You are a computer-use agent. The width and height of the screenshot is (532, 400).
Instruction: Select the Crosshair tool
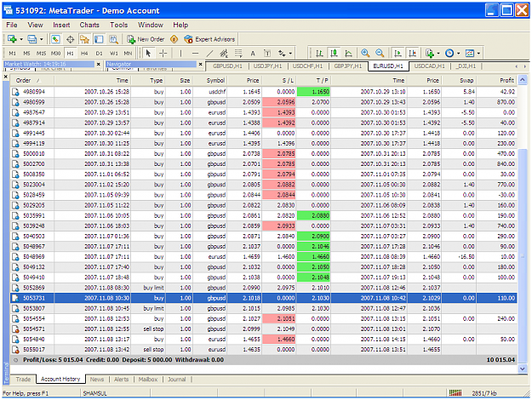pyautogui.click(x=163, y=54)
